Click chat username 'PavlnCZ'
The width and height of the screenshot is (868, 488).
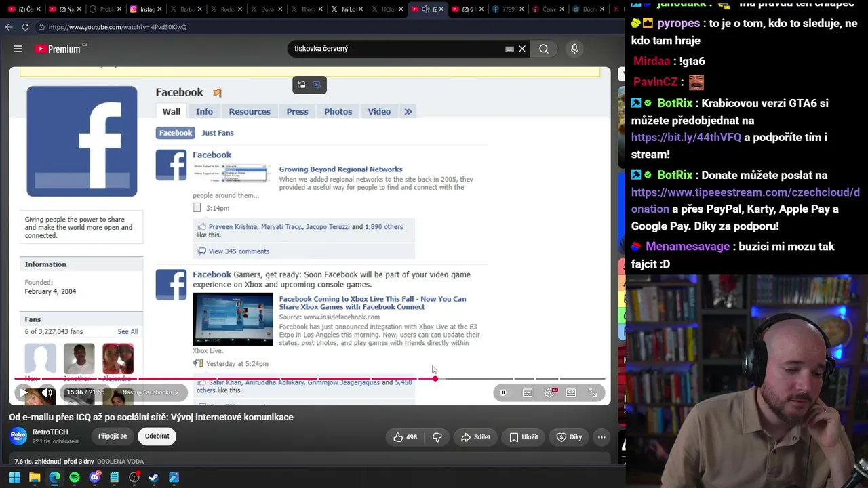coord(656,81)
